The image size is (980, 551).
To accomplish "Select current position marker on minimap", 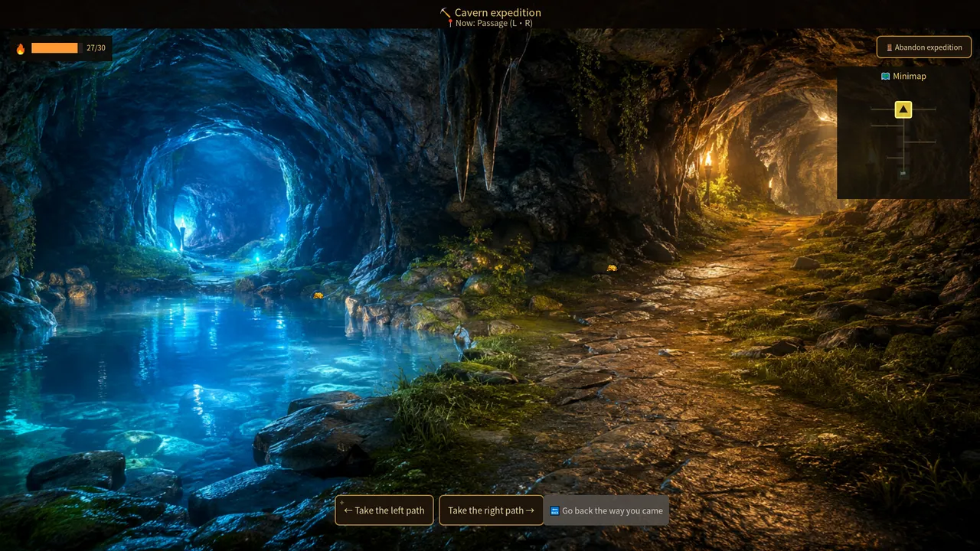I will click(x=903, y=109).
